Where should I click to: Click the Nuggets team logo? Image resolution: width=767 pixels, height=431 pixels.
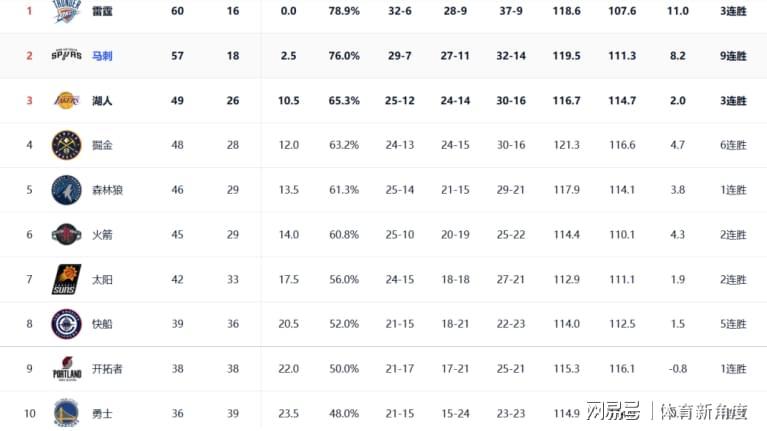pos(67,145)
